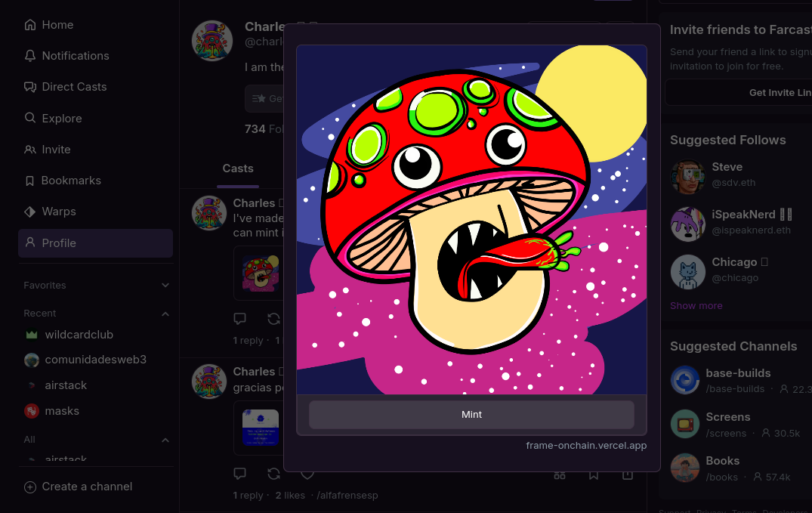Open the /alfafrensesp channel link
The width and height of the screenshot is (812, 513).
347,496
